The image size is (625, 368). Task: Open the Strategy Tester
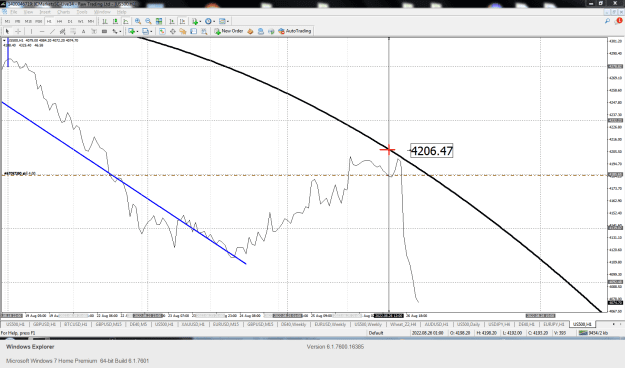coord(204,31)
